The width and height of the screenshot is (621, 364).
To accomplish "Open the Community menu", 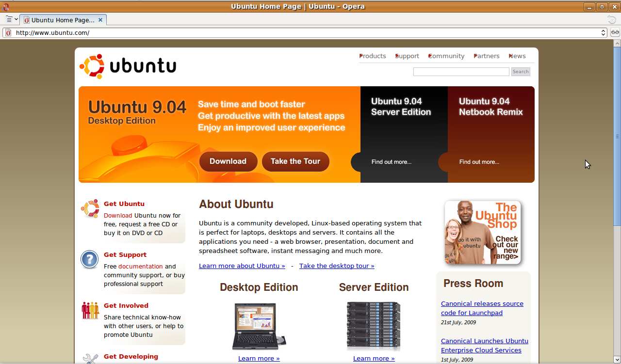I will [446, 56].
